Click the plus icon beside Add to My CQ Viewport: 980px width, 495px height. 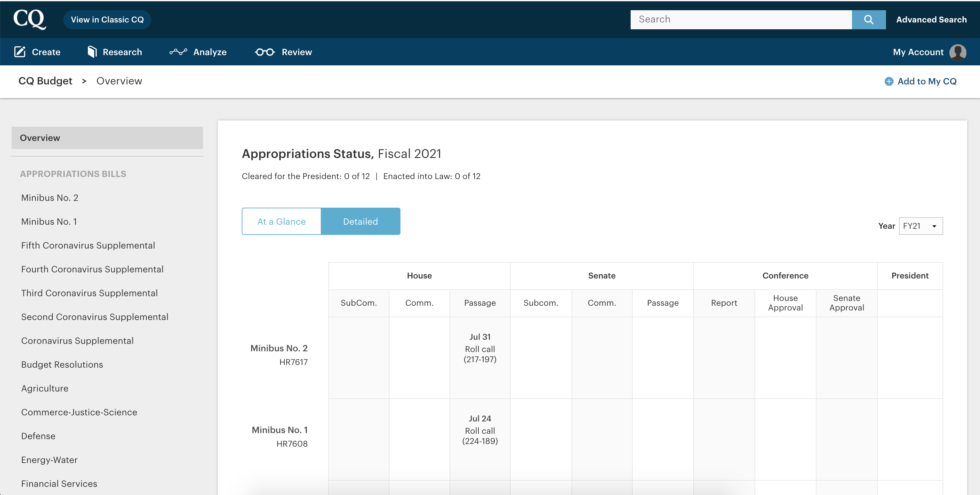click(889, 81)
